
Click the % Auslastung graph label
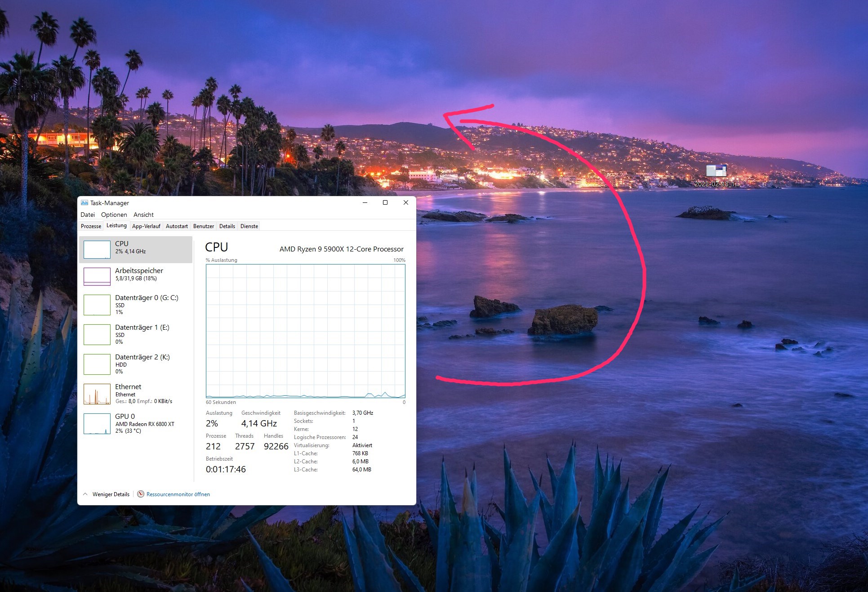pos(221,260)
